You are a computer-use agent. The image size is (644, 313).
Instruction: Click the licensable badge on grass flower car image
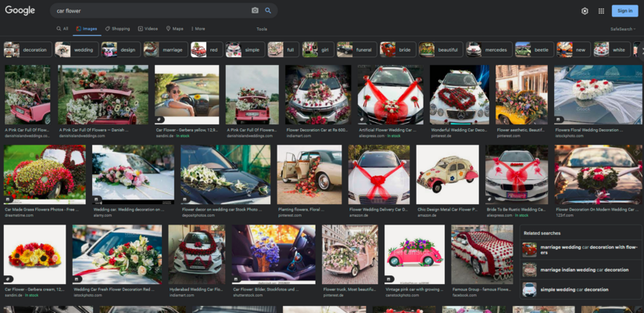coord(9,200)
